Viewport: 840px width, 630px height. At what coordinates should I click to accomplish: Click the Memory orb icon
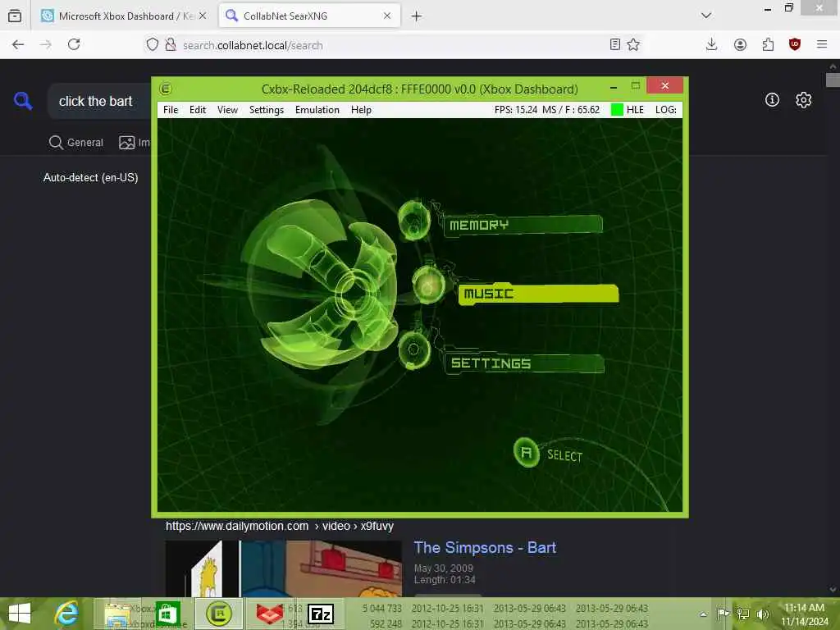pos(414,220)
